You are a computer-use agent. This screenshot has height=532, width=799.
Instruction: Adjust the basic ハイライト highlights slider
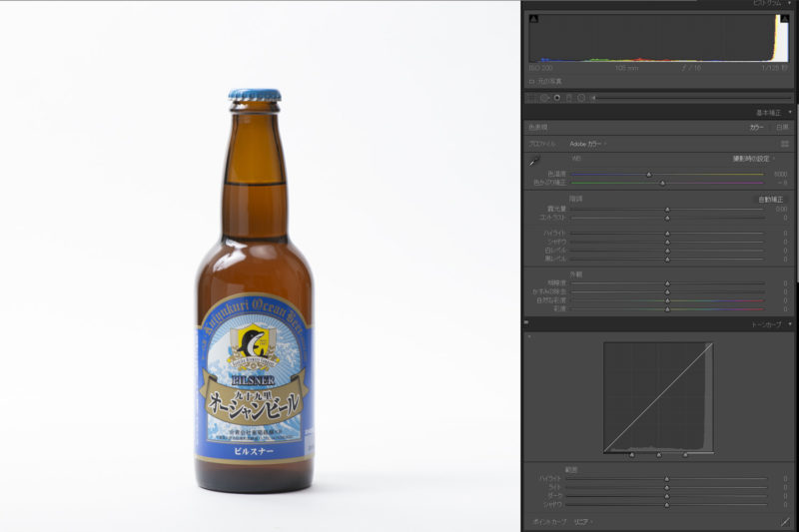667,234
